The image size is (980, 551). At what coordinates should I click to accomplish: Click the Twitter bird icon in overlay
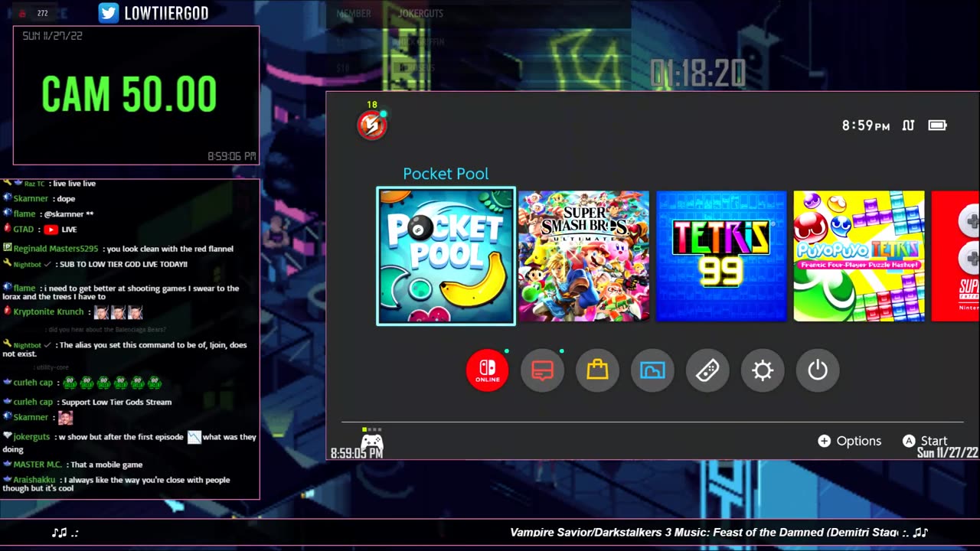(x=109, y=13)
